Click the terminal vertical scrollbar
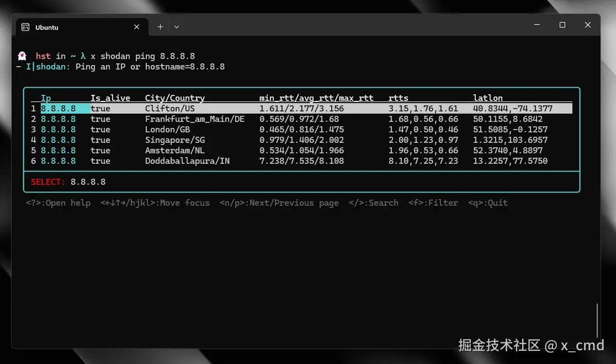Viewport: 616px width, 364px height. [x=597, y=320]
